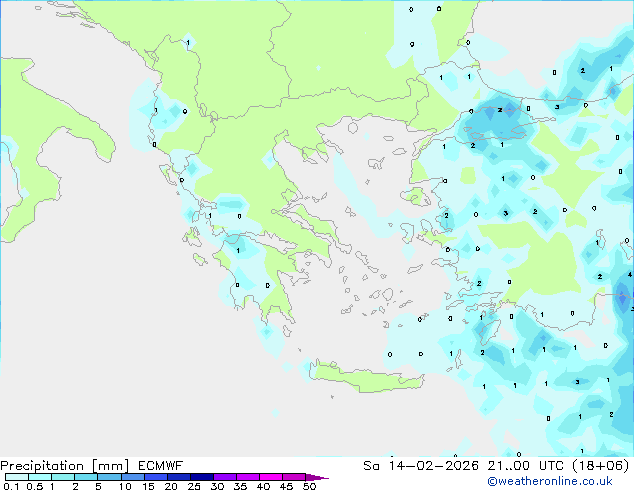The height and width of the screenshot is (490, 634).
Task: Click the 0.5–1 mm legend color swatch
Action: (40, 477)
